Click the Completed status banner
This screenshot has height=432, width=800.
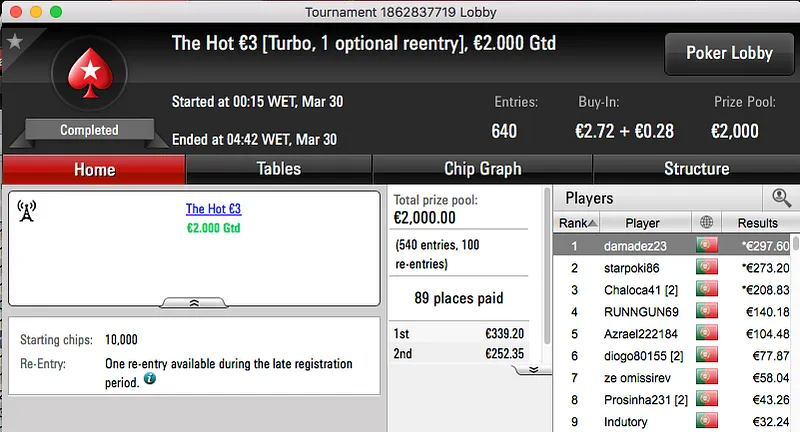click(x=89, y=130)
